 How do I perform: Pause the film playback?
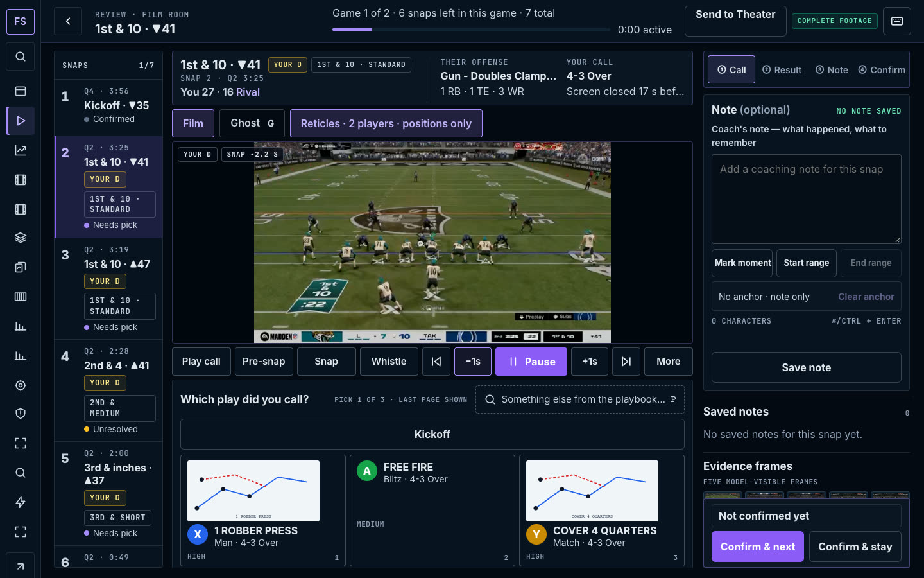(x=531, y=362)
